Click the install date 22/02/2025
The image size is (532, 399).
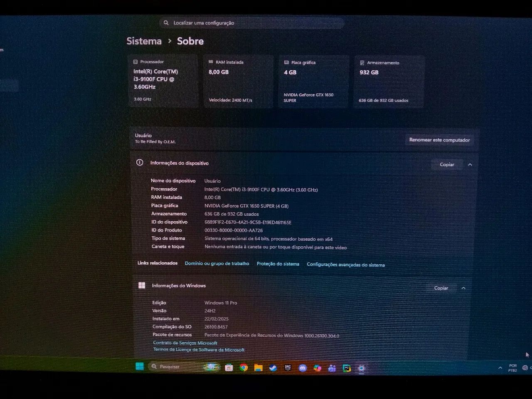click(x=217, y=319)
